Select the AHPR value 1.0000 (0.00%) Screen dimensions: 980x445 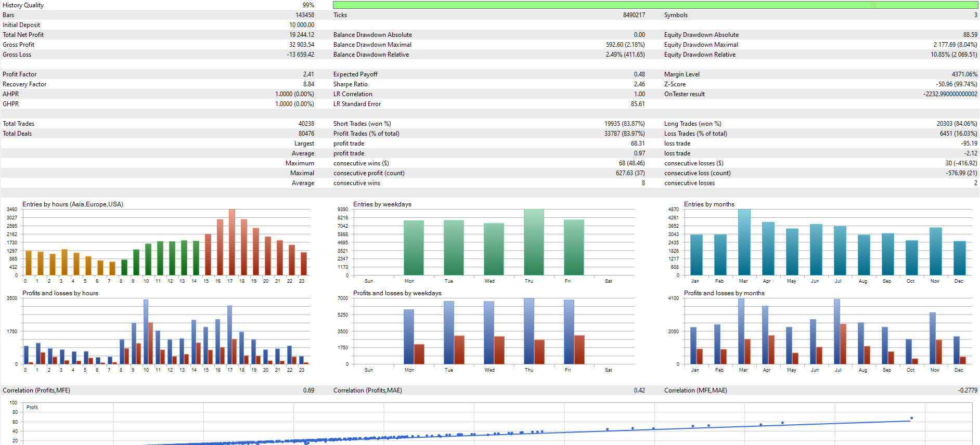click(294, 94)
